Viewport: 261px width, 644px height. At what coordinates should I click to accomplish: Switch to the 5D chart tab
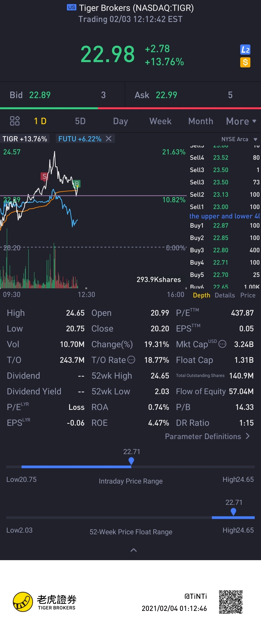point(80,121)
